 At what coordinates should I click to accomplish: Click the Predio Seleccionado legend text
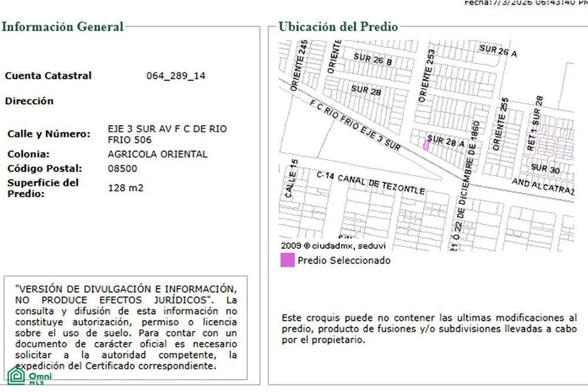(x=344, y=260)
